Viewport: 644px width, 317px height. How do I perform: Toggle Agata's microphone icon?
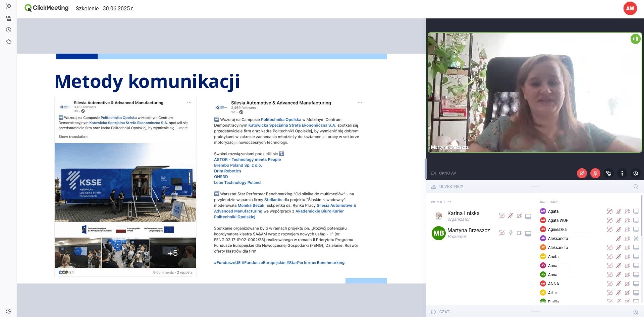619,211
